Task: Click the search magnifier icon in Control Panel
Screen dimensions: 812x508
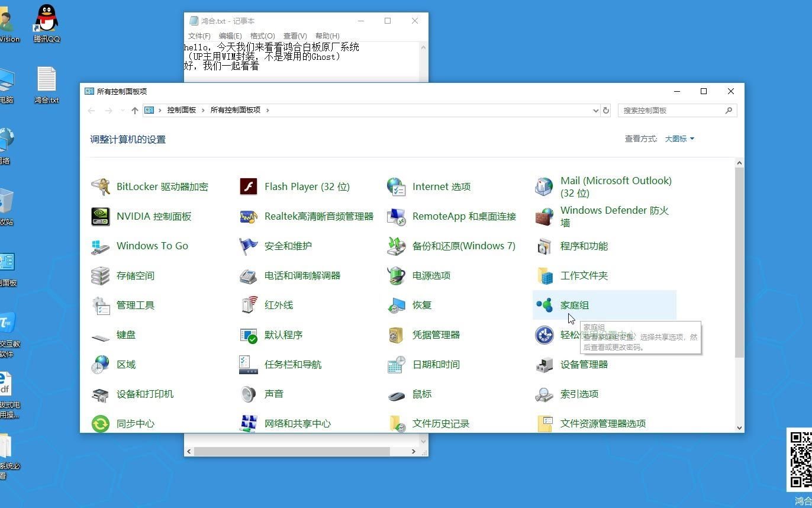Action: (729, 110)
